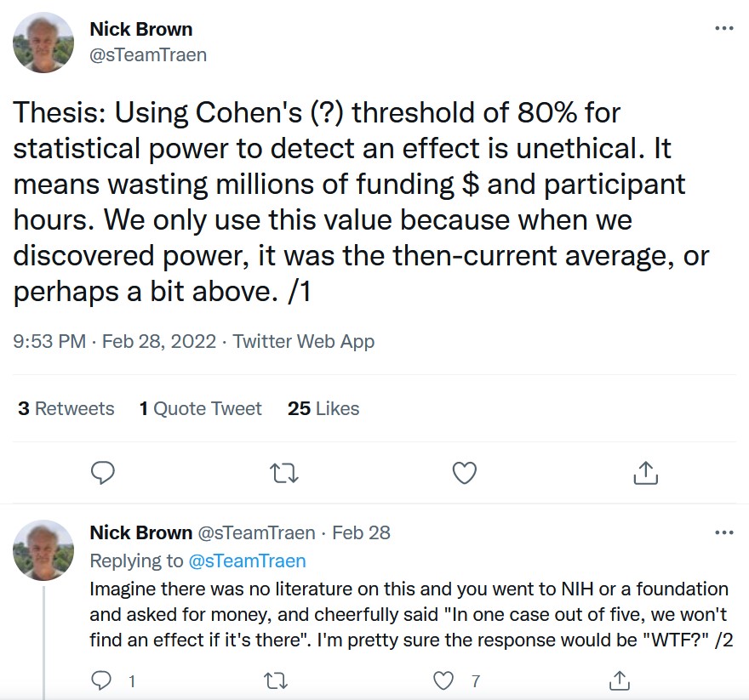Like the main tweet with heart icon
Screen dimensions: 749x700
465,473
